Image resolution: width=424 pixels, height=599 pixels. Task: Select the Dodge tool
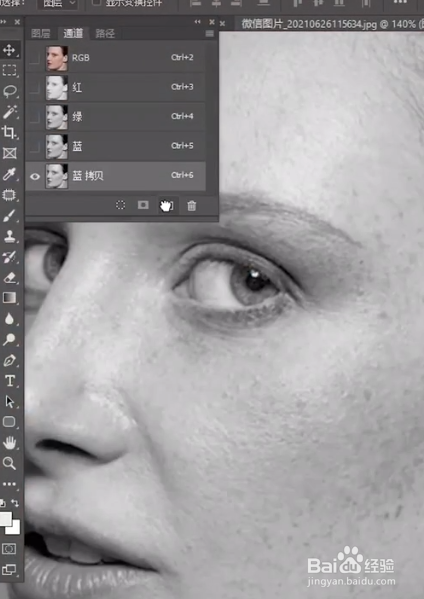click(x=9, y=339)
